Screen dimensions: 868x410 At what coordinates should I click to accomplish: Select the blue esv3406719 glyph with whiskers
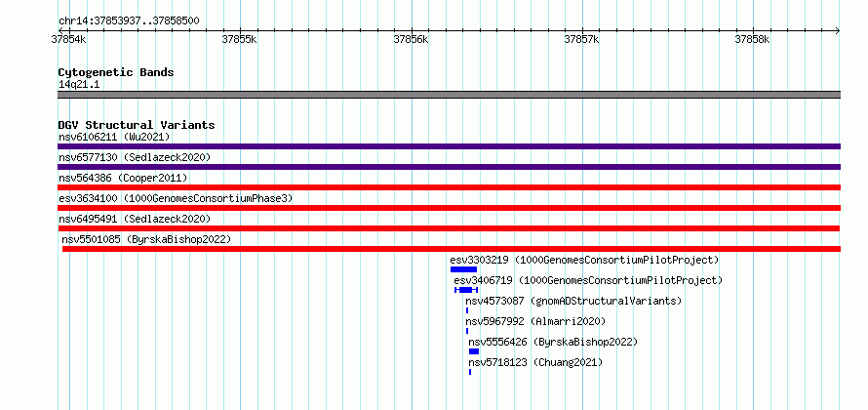(466, 290)
